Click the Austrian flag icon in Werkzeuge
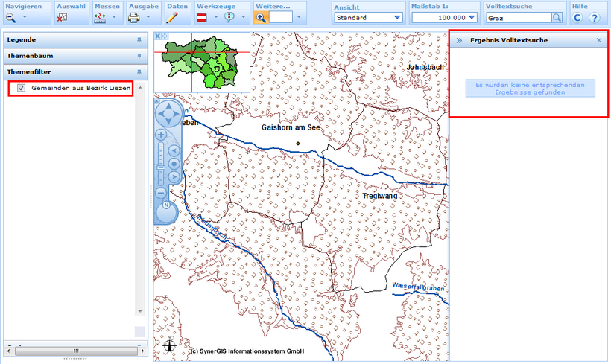The image size is (611, 364). coord(201,17)
